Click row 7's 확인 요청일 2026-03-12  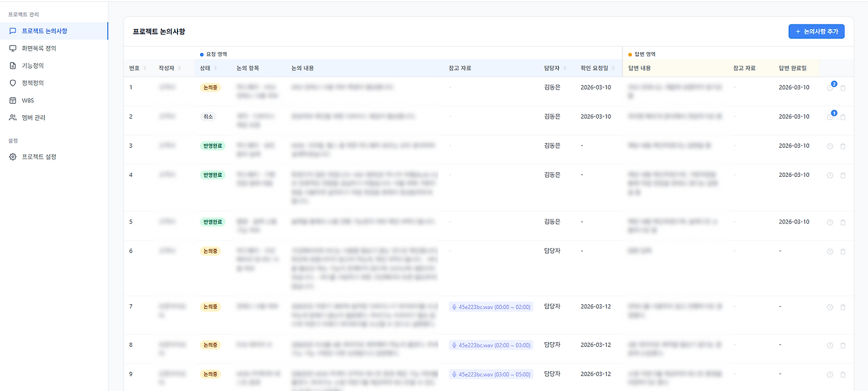pos(595,306)
